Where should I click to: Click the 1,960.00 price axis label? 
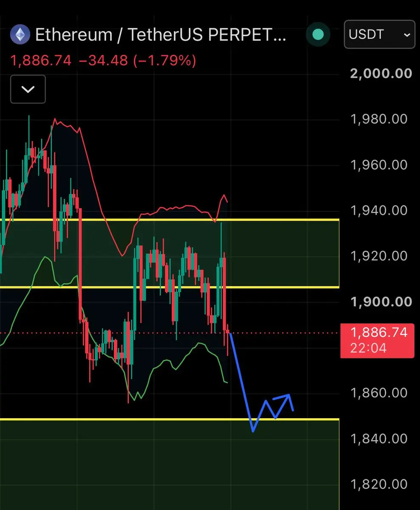pos(379,164)
